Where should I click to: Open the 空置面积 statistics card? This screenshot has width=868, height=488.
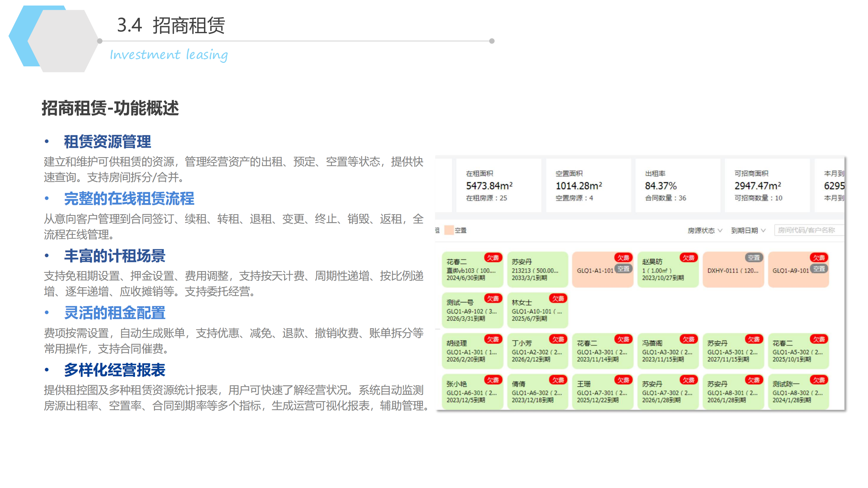click(588, 185)
